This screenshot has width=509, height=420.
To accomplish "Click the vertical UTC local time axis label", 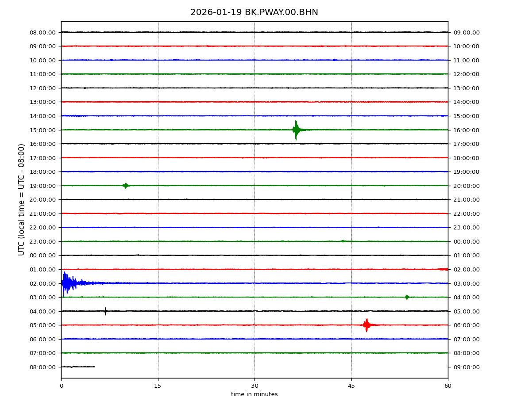I will [22, 199].
